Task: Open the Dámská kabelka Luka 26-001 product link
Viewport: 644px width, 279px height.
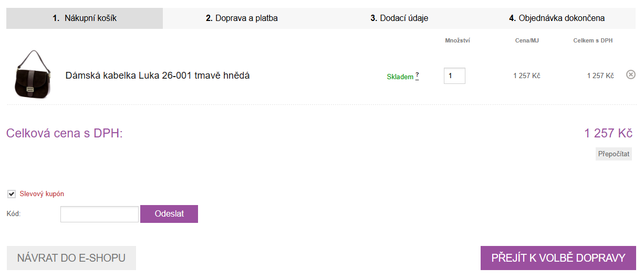Action: 157,76
